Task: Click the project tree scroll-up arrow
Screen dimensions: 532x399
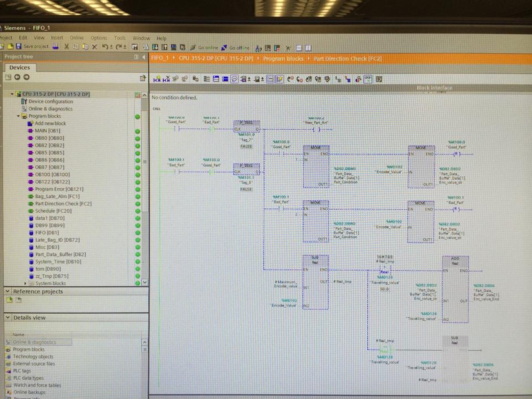Action: click(144, 95)
